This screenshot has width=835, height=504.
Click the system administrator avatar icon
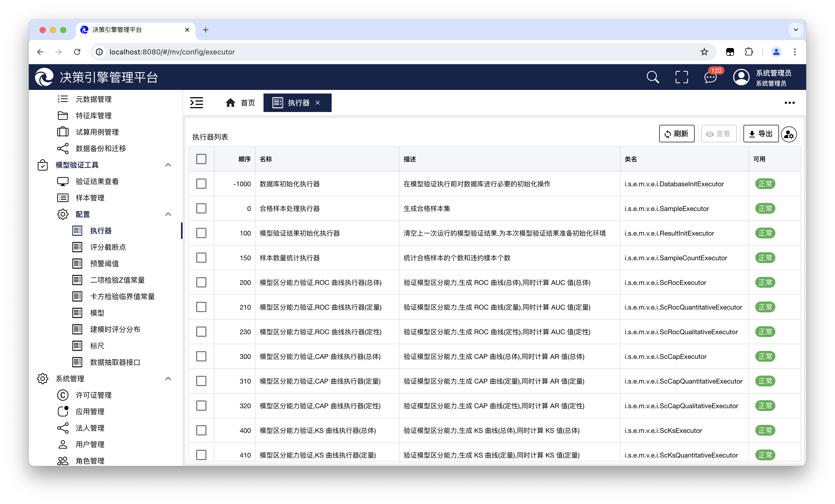point(741,77)
